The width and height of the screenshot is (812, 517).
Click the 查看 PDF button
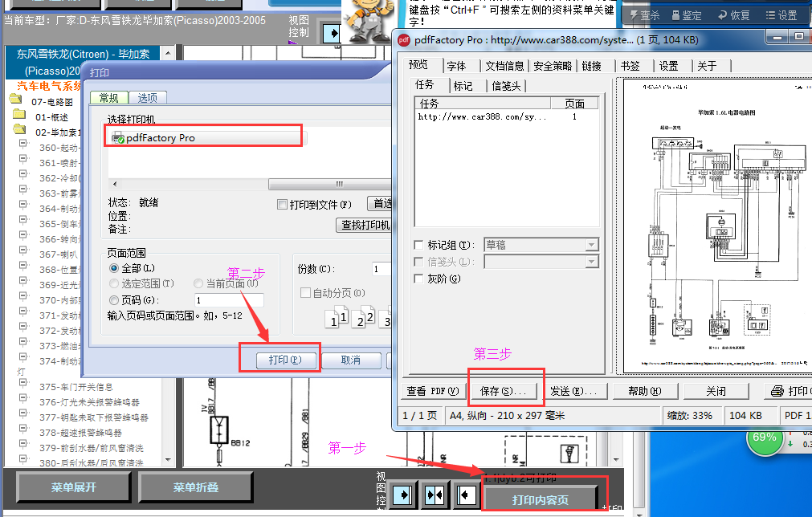click(432, 391)
